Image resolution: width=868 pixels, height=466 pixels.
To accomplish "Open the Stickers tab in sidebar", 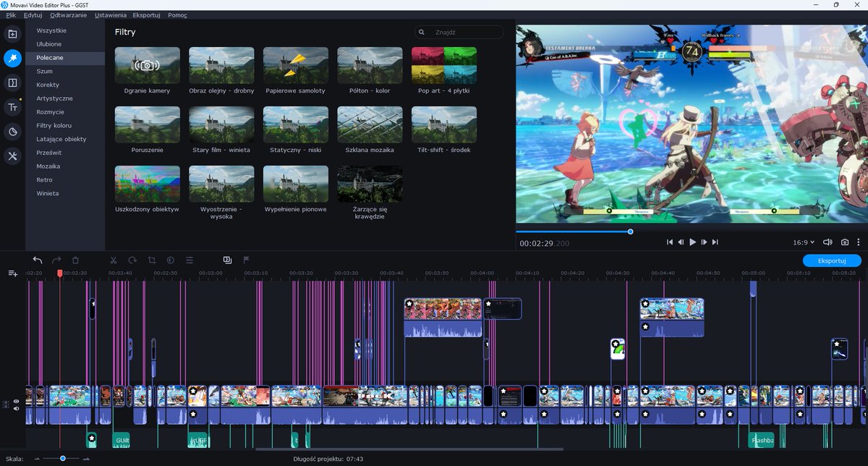I will point(12,132).
